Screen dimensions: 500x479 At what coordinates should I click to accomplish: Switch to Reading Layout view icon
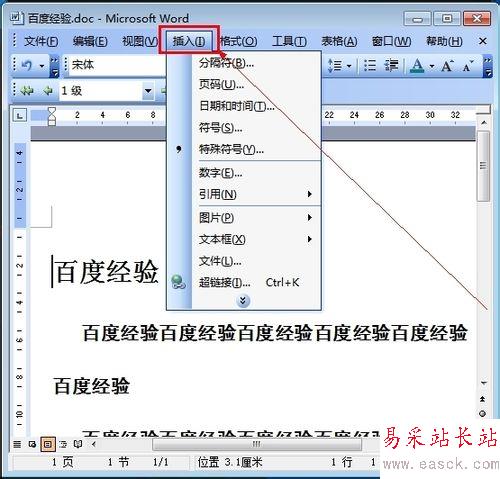click(78, 444)
